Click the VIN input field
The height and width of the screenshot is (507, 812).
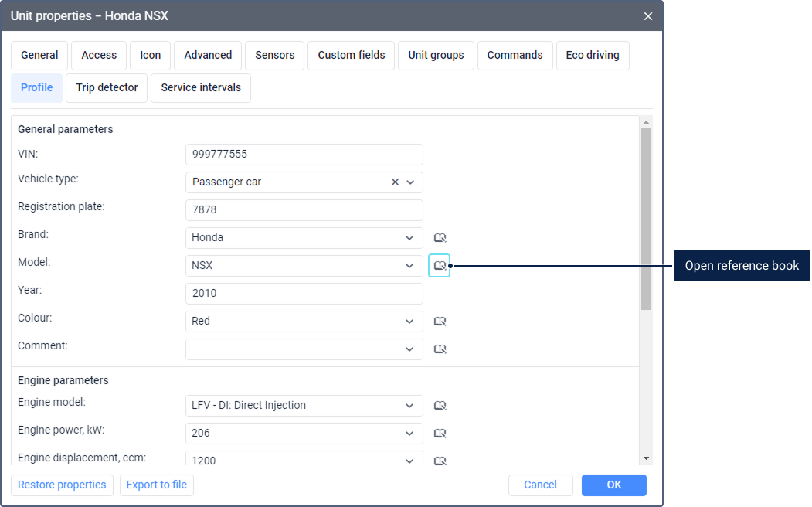[x=304, y=155]
